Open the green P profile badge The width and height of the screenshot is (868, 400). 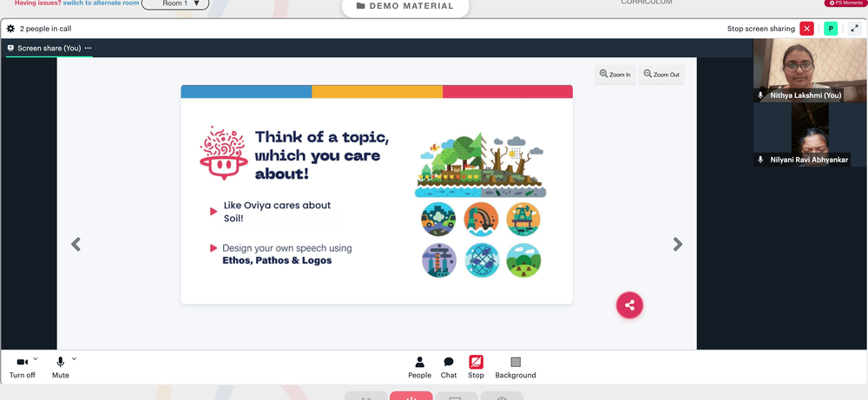click(831, 29)
